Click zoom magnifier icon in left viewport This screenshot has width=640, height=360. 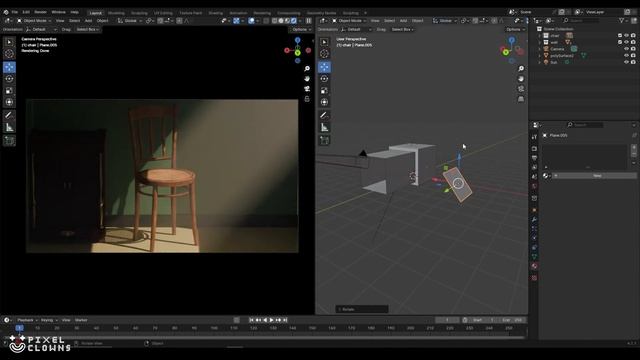point(307,69)
